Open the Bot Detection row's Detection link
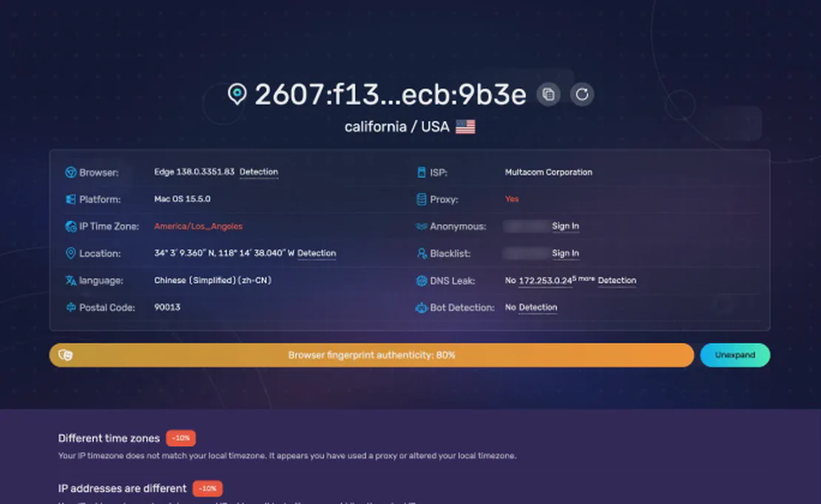 tap(538, 307)
